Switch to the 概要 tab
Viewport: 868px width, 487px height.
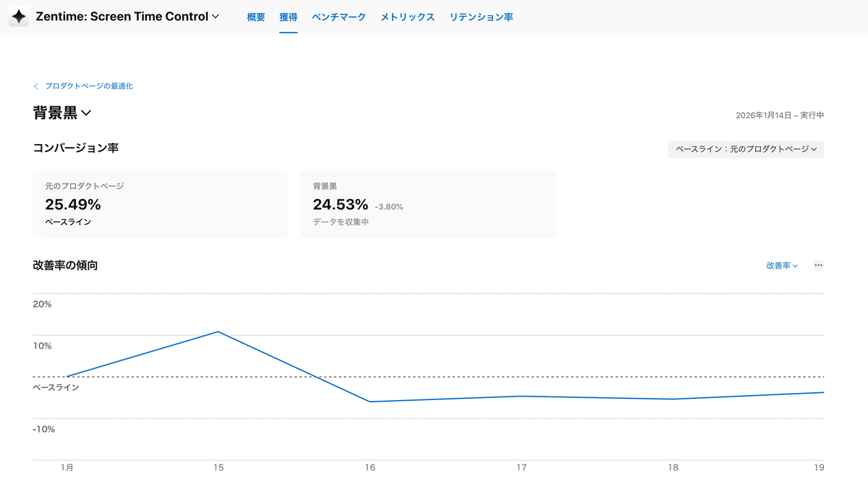click(255, 17)
